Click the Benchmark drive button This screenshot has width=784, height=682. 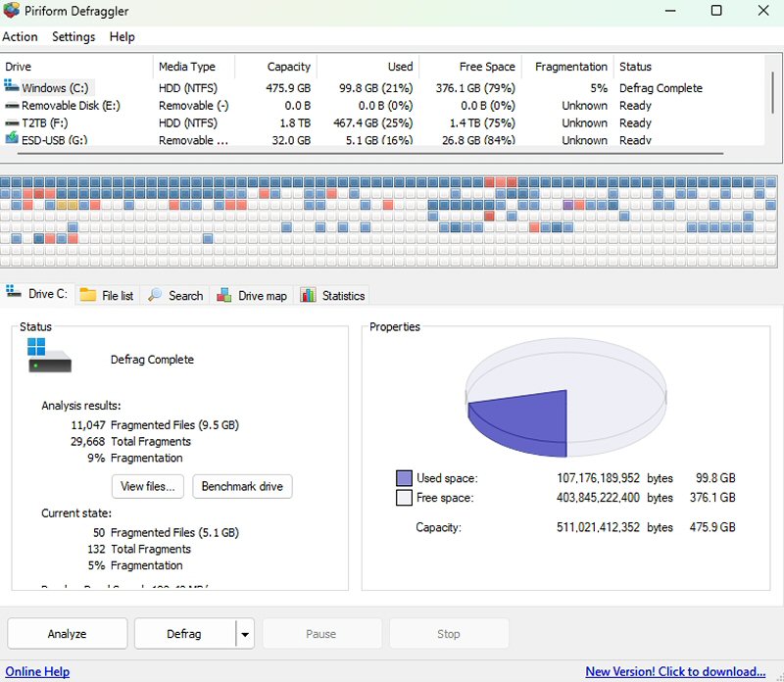point(242,486)
